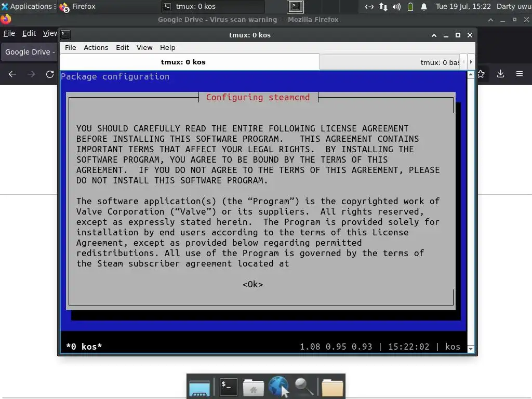This screenshot has height=399, width=532.
Task: Launch terminal emulator from dock
Action: coord(228,387)
